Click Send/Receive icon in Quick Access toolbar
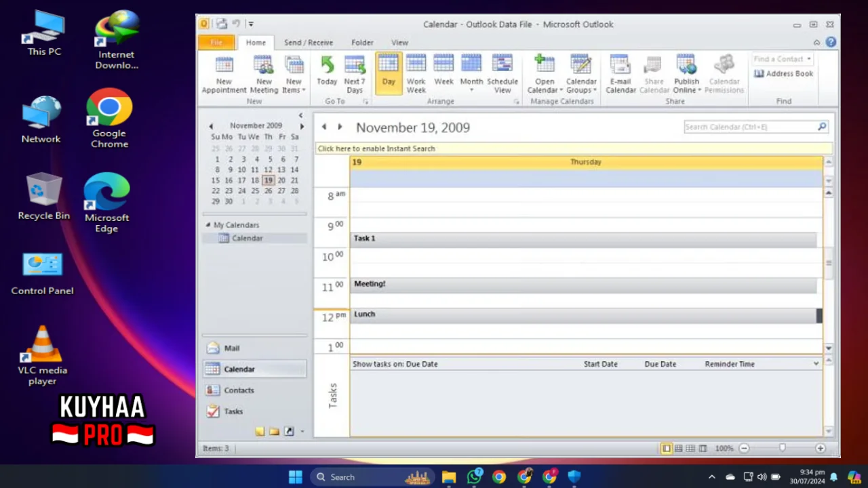This screenshot has height=488, width=868. coord(221,24)
